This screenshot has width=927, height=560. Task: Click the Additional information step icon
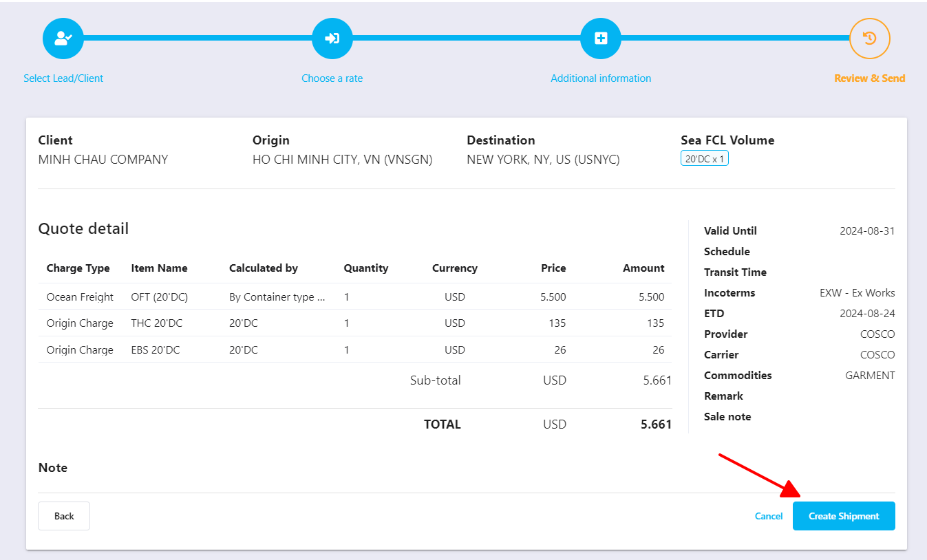(x=601, y=39)
